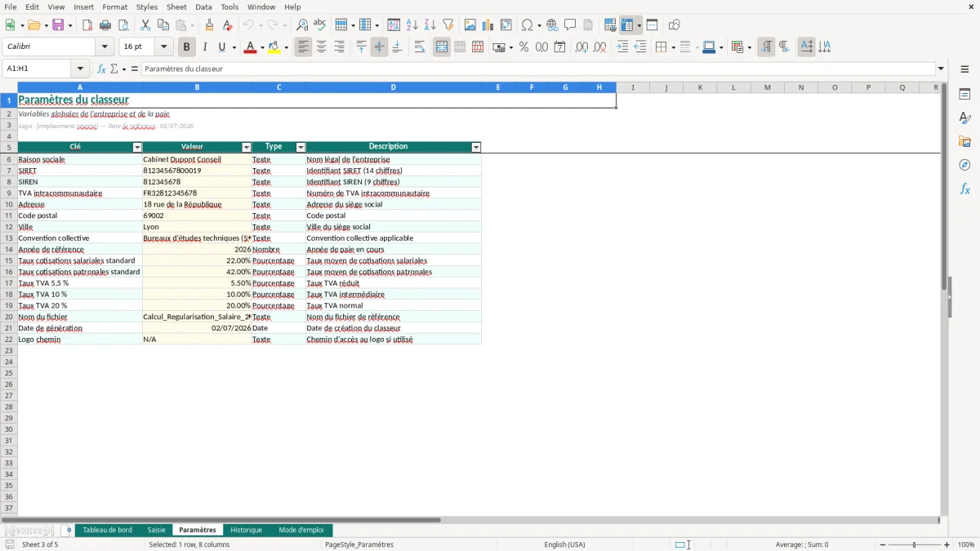Open filter dropdown on Description column
This screenshot has width=980, height=551.
coord(476,147)
